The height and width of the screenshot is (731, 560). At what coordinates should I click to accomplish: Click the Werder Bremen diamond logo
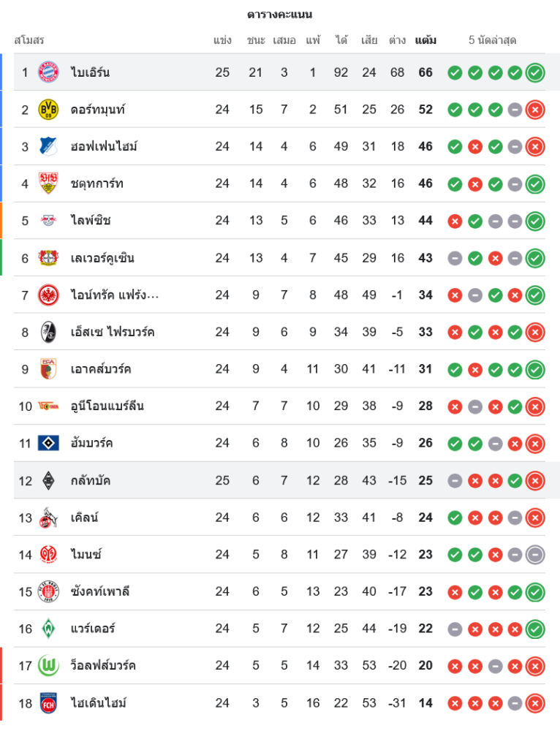pyautogui.click(x=48, y=628)
